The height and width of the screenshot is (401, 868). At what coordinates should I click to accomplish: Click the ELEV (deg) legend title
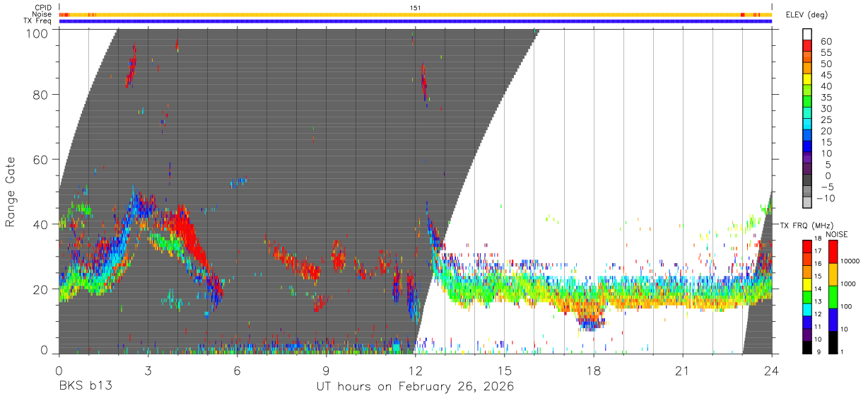(807, 15)
